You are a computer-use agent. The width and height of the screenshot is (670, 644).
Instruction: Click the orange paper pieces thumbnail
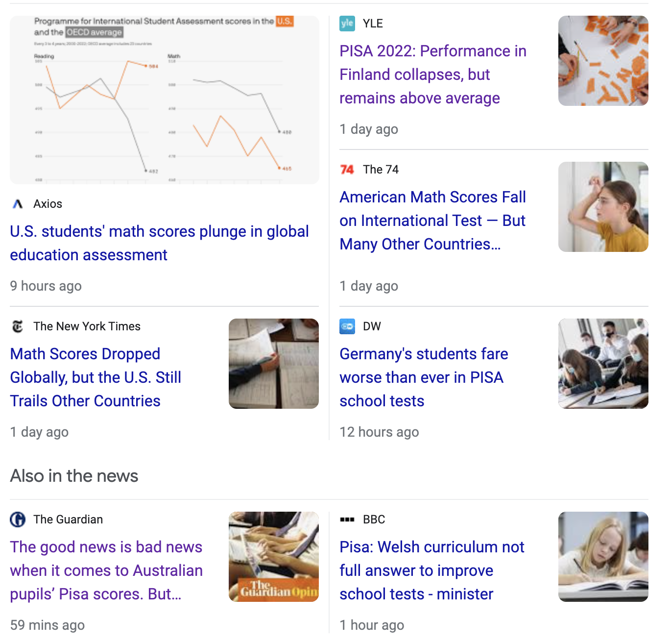click(603, 61)
